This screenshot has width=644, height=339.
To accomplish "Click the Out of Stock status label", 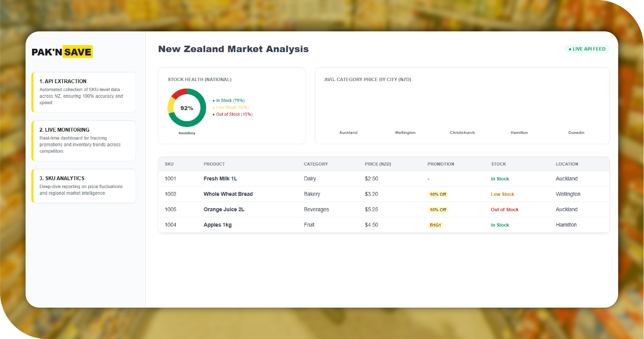I will (504, 210).
